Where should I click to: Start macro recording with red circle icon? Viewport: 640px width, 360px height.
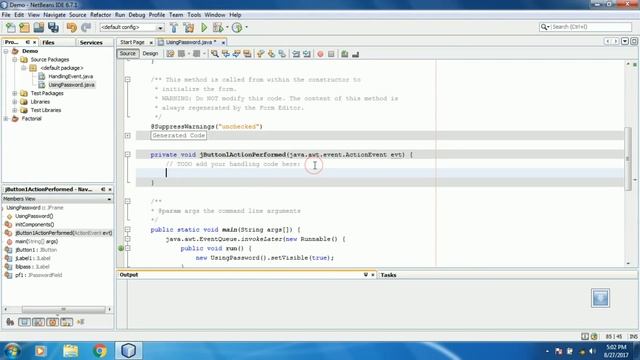coord(320,54)
